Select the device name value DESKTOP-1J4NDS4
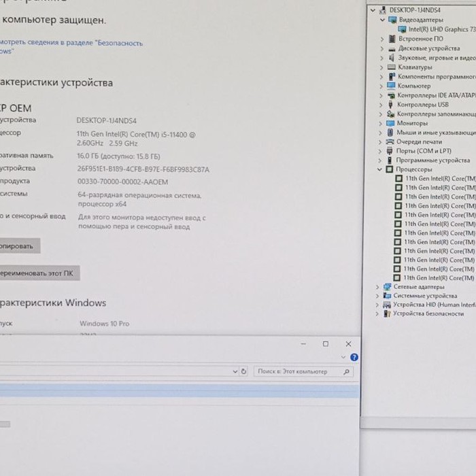The height and width of the screenshot is (476, 476). 107,120
